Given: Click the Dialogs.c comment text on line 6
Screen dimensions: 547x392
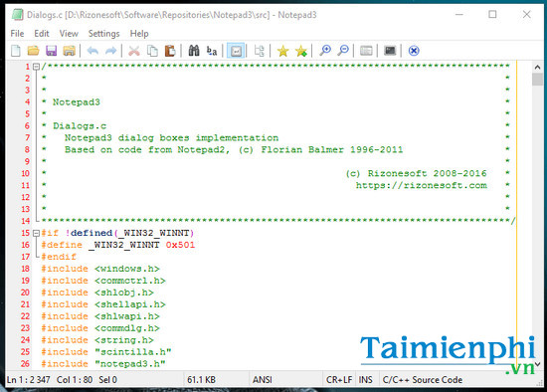Looking at the screenshot, I should [x=80, y=126].
